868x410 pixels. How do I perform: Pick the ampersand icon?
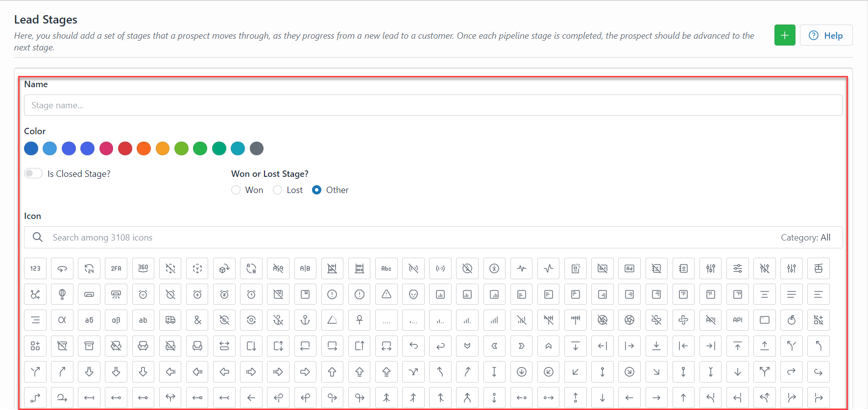pos(197,320)
